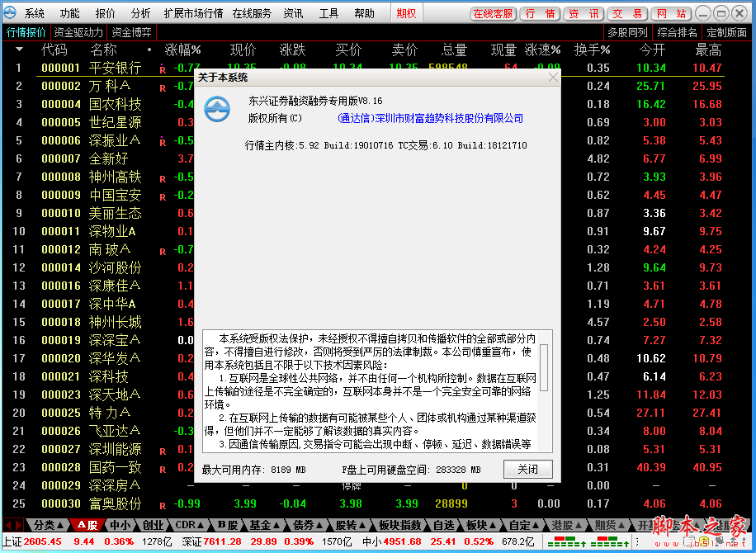Click the 涨幅% column header
The height and width of the screenshot is (553, 756).
pyautogui.click(x=182, y=50)
